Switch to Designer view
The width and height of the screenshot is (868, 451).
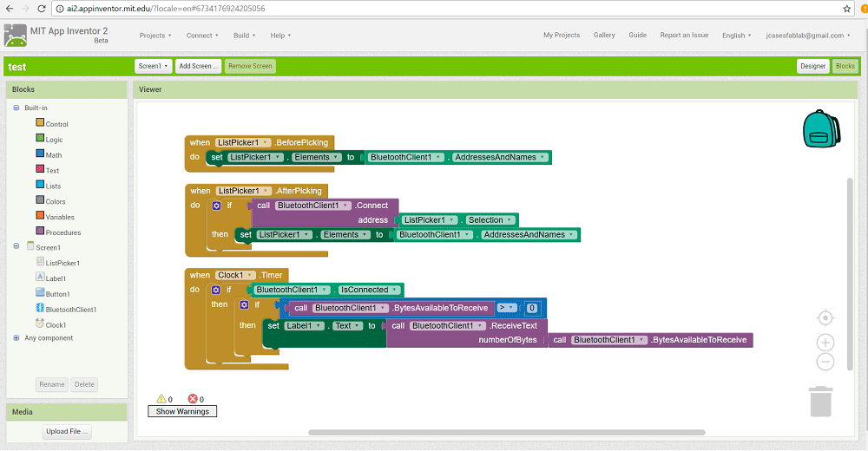tap(812, 66)
